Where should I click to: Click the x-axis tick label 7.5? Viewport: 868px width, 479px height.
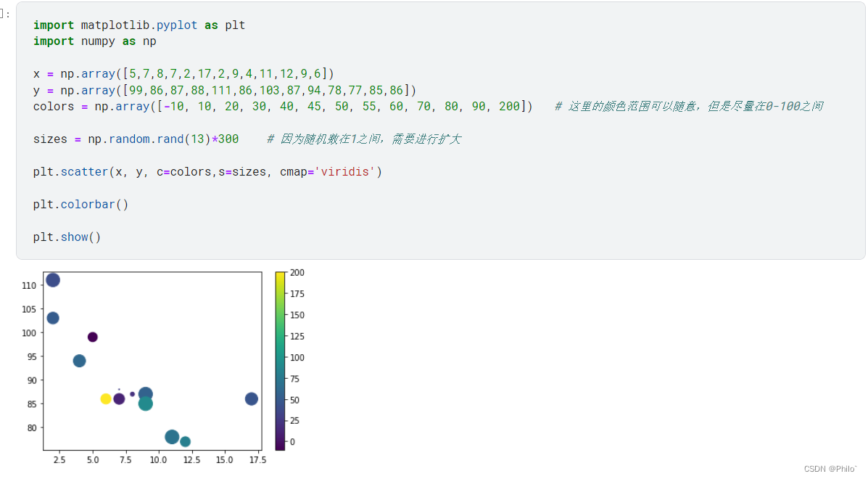click(125, 459)
